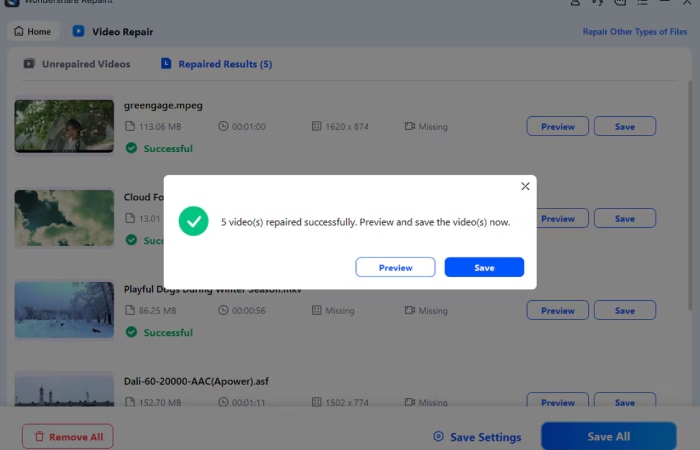
Task: Click the 1620 x 874 resolution value
Action: click(x=347, y=126)
